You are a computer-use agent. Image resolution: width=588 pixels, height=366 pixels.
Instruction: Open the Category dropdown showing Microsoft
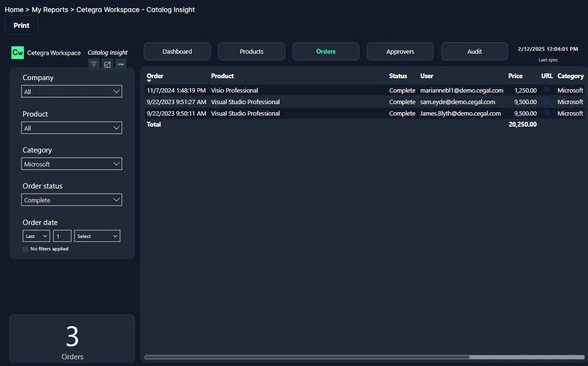click(x=72, y=164)
